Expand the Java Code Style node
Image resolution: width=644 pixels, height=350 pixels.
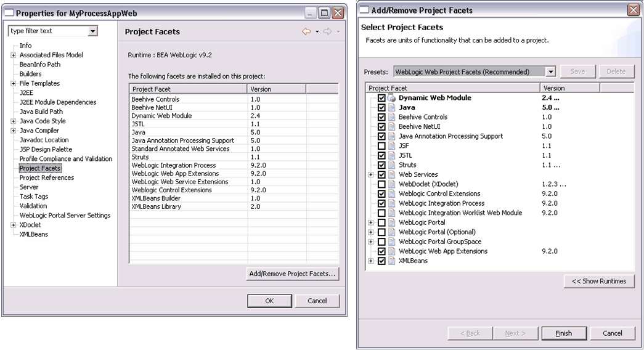[x=13, y=121]
